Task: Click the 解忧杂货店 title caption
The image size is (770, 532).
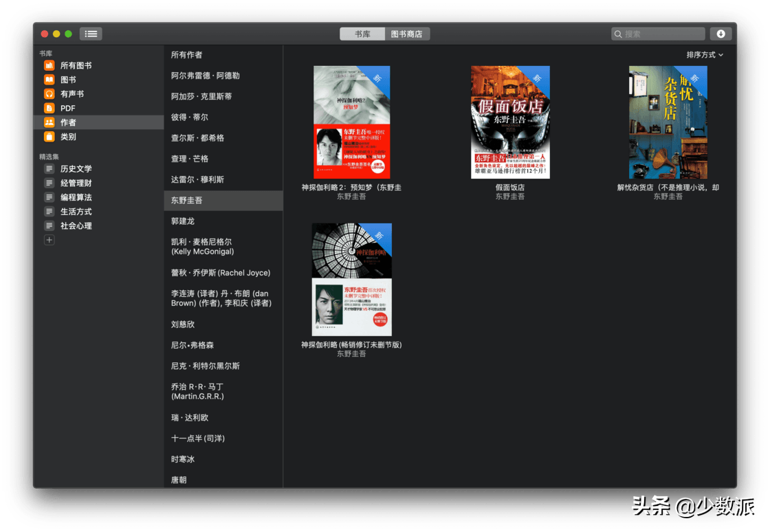Action: [668, 188]
